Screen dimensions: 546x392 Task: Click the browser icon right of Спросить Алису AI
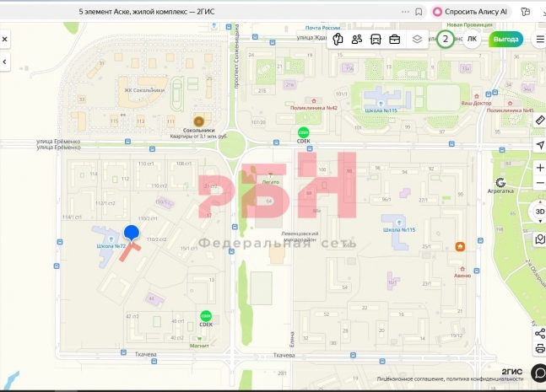(525, 12)
